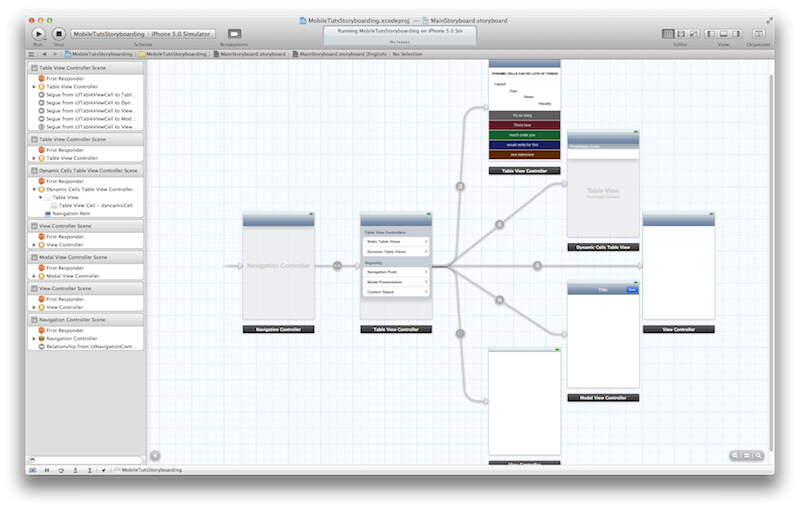Click segue icon between Navigation Controller and table
Image resolution: width=800 pixels, height=510 pixels.
pos(337,266)
